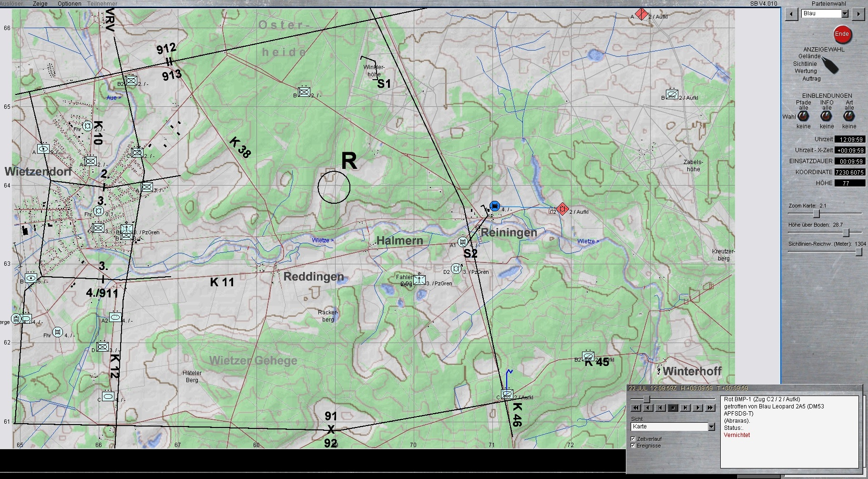Expand the Sicht Karte dropdown
The image size is (868, 479).
point(711,427)
